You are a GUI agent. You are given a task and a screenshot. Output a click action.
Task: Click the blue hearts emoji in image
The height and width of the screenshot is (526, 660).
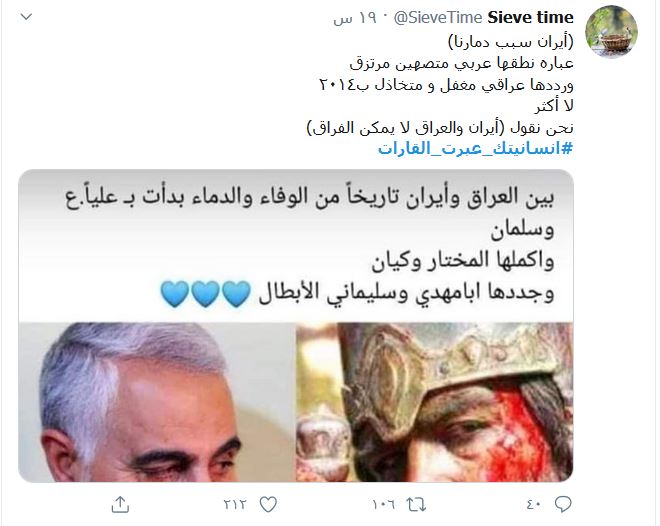[206, 294]
